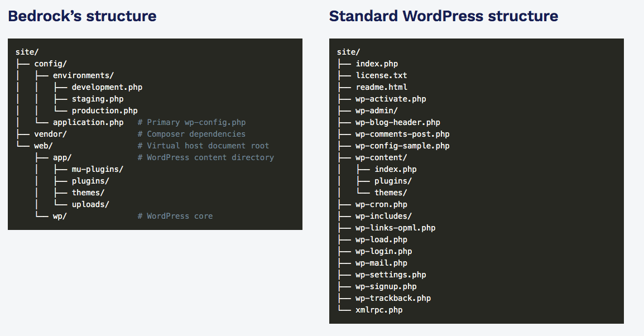Image resolution: width=644 pixels, height=336 pixels.
Task: Select application.php file entry
Action: pyautogui.click(x=88, y=122)
